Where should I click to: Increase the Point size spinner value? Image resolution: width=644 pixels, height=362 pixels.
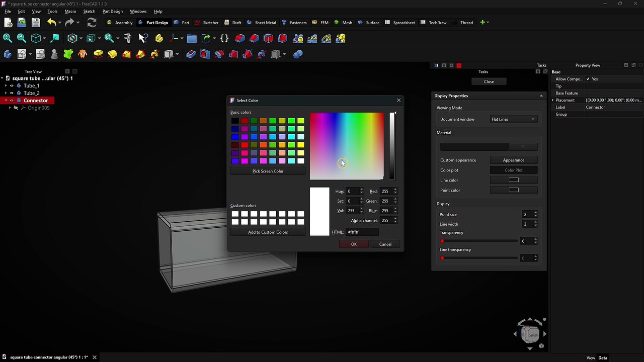pos(535,213)
